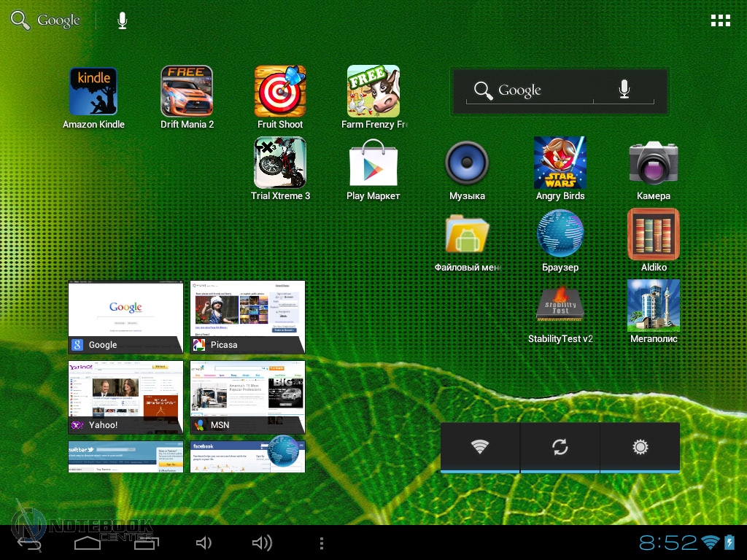Open the Amazon Kindle app

93,92
